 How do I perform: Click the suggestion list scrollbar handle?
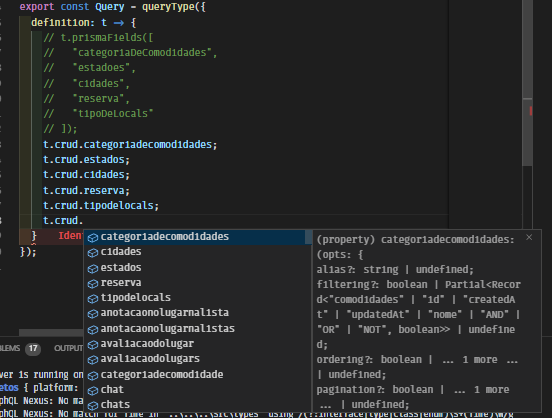[x=308, y=237]
